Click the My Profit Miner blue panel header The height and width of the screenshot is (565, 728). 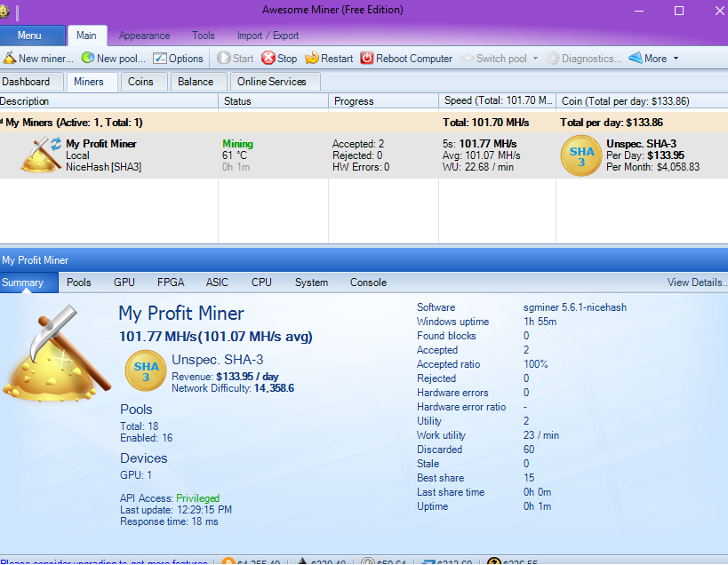click(x=364, y=259)
